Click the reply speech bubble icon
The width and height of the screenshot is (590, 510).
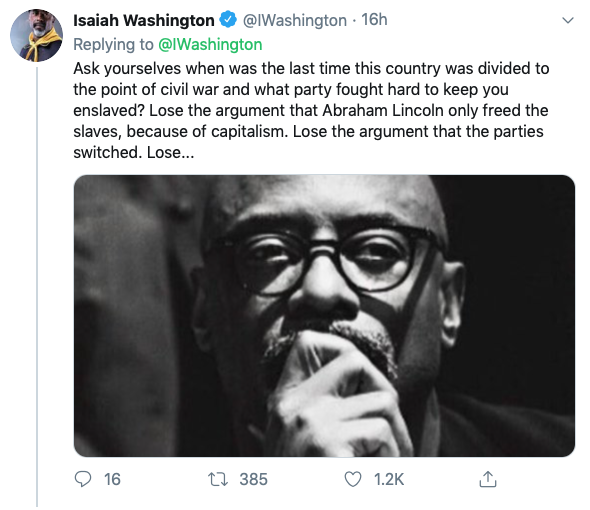point(83,480)
